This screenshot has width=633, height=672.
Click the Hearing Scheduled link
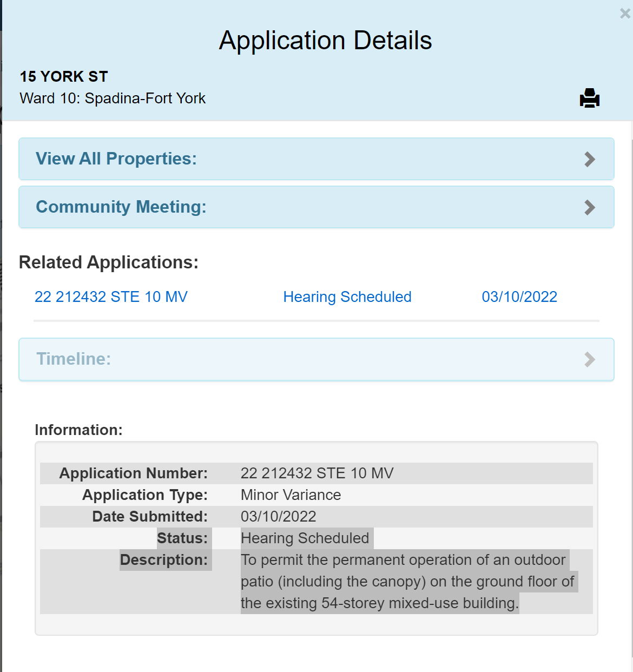coord(347,297)
